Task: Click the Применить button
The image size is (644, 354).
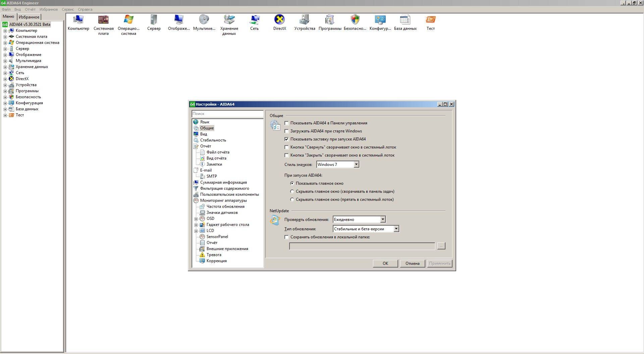Action: tap(440, 263)
